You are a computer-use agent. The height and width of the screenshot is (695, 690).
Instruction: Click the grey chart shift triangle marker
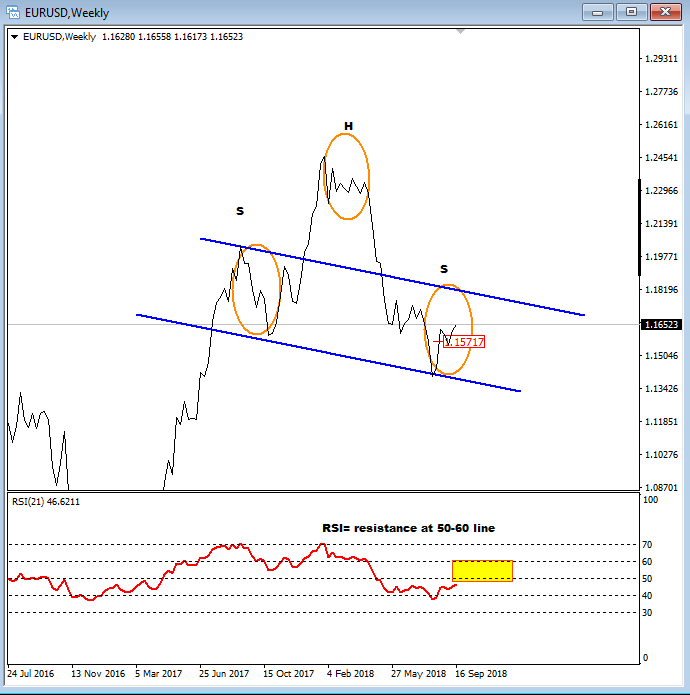click(460, 32)
